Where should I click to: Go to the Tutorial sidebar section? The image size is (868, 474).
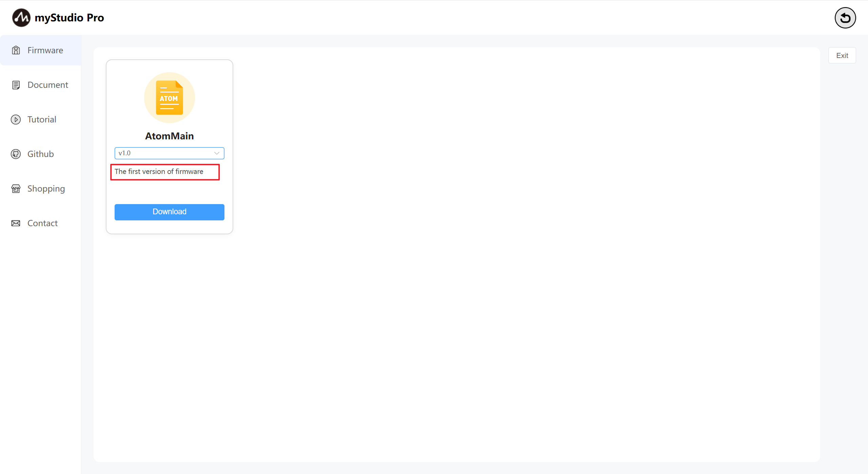(41, 119)
